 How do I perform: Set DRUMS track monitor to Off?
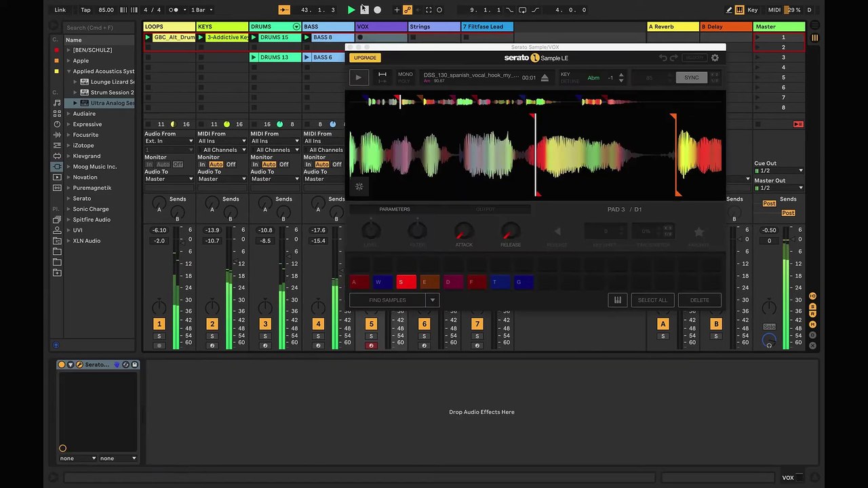tap(284, 165)
